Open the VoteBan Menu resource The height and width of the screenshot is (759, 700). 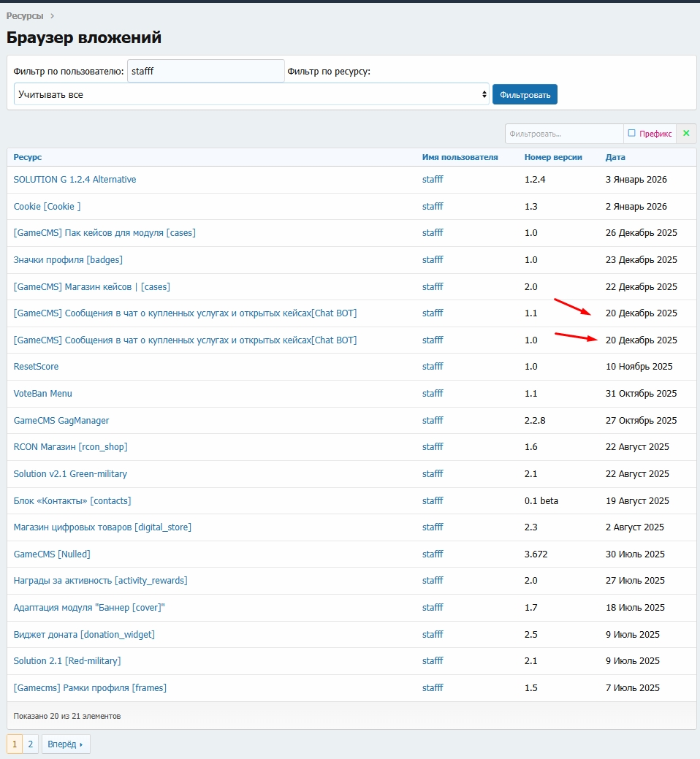[x=42, y=394]
